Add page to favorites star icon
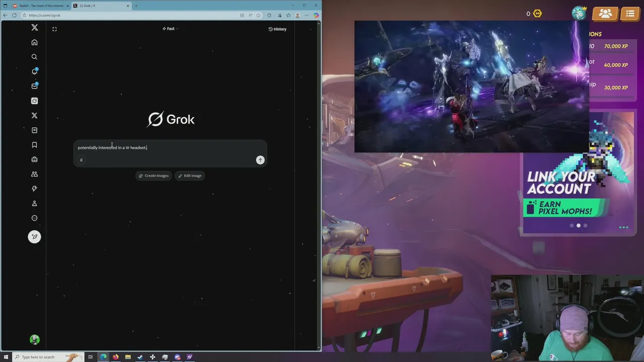This screenshot has height=362, width=644. pos(259,15)
